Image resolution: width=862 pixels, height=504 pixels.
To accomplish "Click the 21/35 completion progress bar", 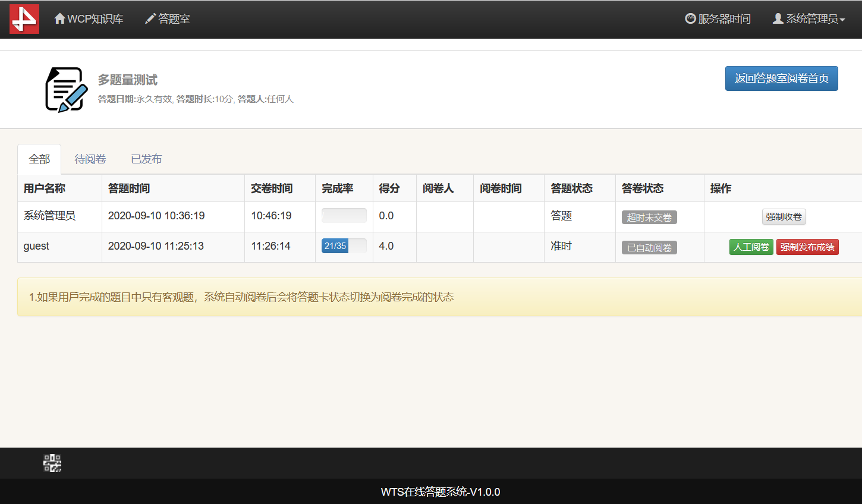I will click(x=344, y=246).
